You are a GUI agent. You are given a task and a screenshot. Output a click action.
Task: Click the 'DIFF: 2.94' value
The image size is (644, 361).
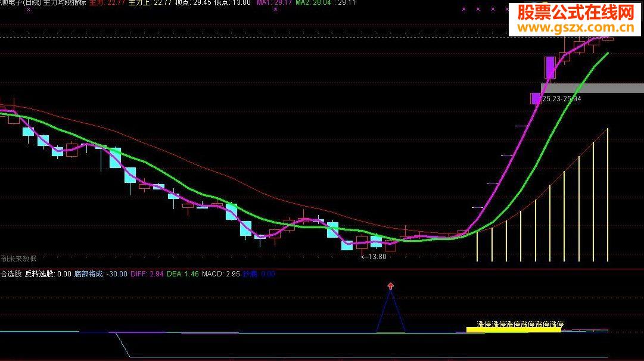click(x=147, y=274)
